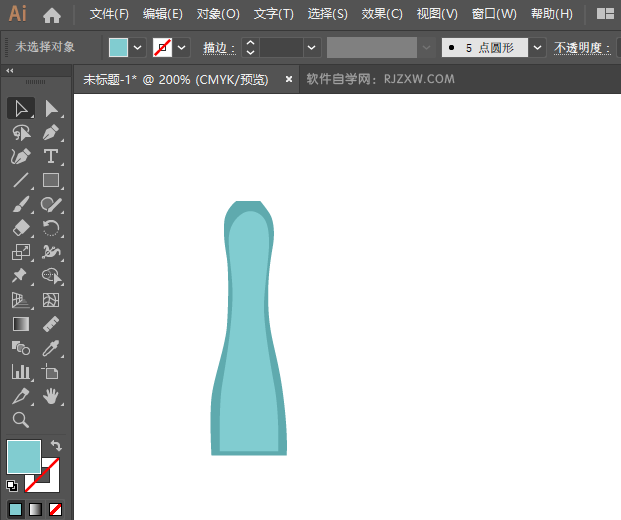
Task: Choose the Hand tool
Action: 51,397
